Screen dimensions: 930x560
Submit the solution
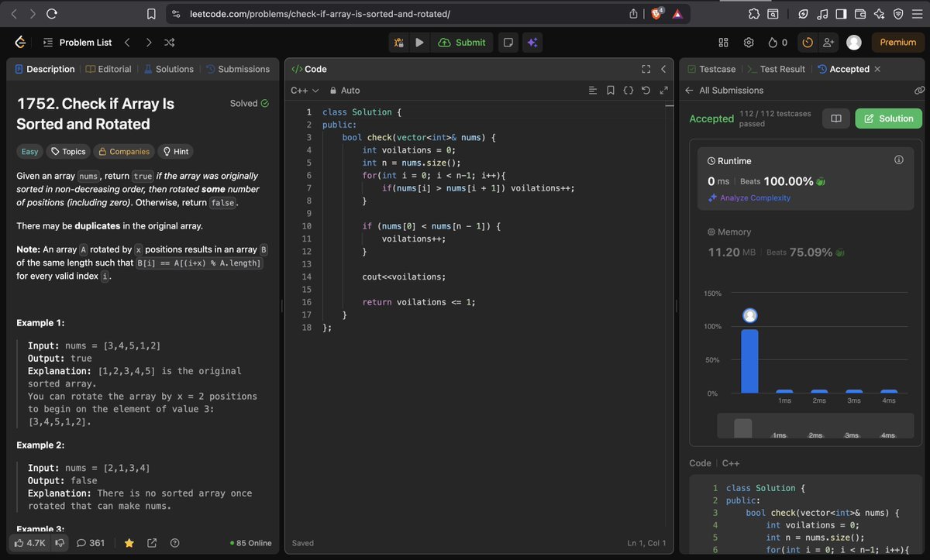(462, 43)
